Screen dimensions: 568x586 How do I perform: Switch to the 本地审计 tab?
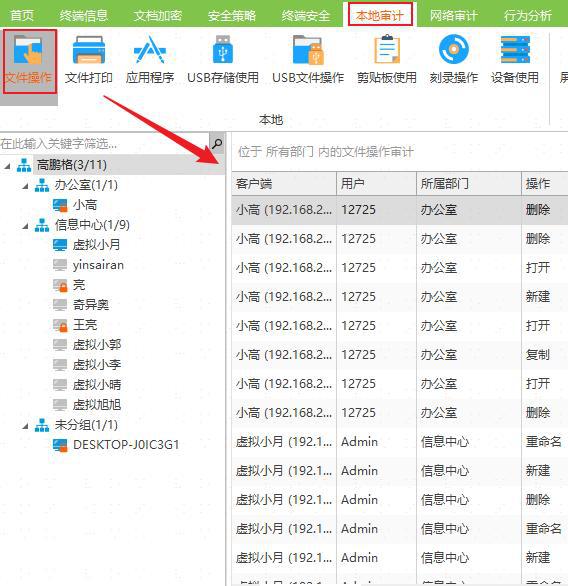click(x=380, y=15)
